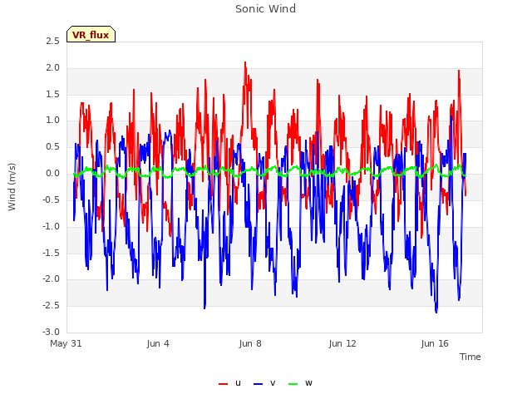Click the 2.5 y-axis tick label
This screenshot has height=399, width=532.
[52, 41]
